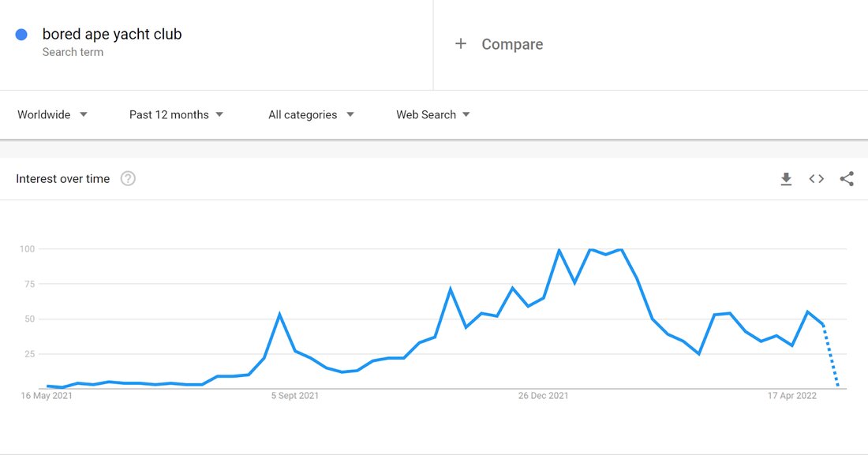Click the plus icon beside Compare
Viewport: 868px width, 455px height.
pos(461,43)
